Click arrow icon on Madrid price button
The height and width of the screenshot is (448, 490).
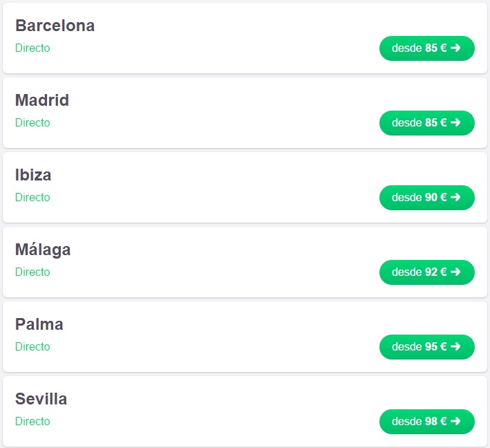coord(455,122)
